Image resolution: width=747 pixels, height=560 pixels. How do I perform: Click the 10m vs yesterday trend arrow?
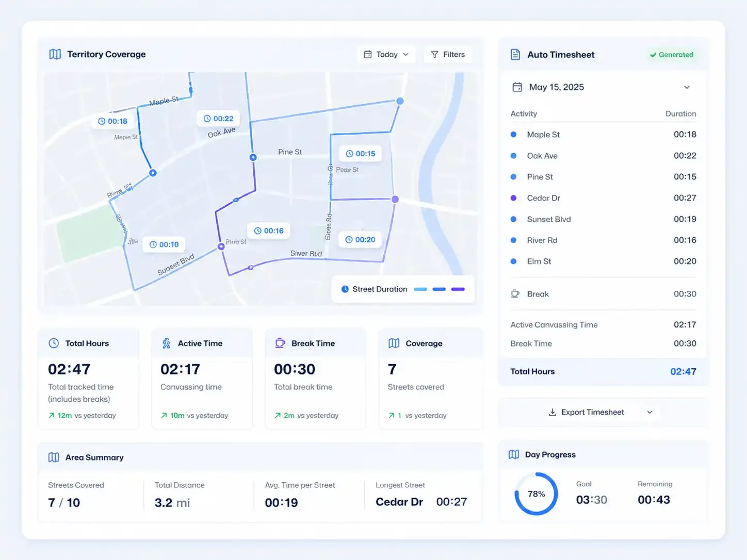point(164,416)
